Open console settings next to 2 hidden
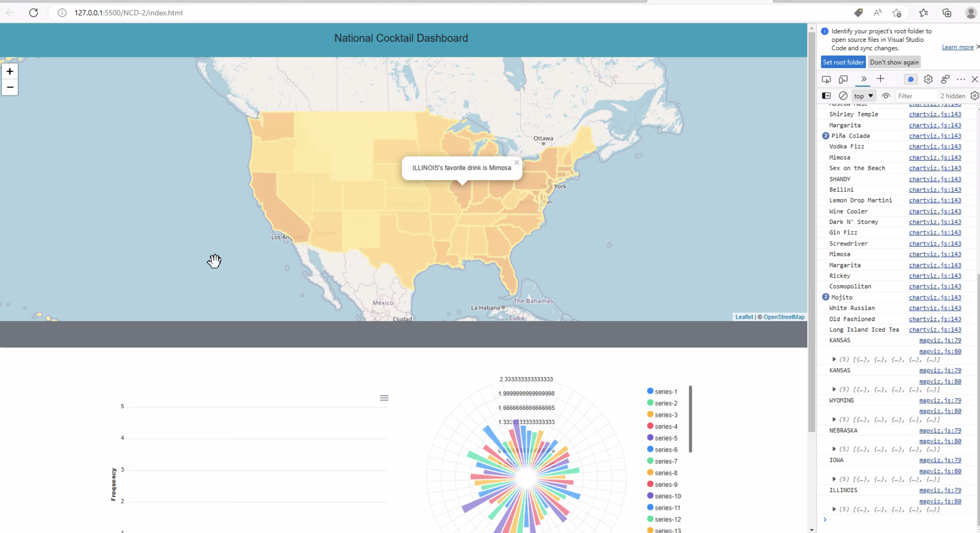980x533 pixels. click(974, 95)
